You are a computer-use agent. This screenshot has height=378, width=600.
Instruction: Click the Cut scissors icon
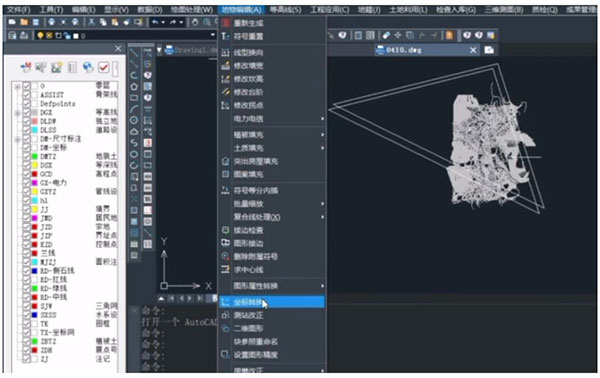pyautogui.click(x=91, y=22)
